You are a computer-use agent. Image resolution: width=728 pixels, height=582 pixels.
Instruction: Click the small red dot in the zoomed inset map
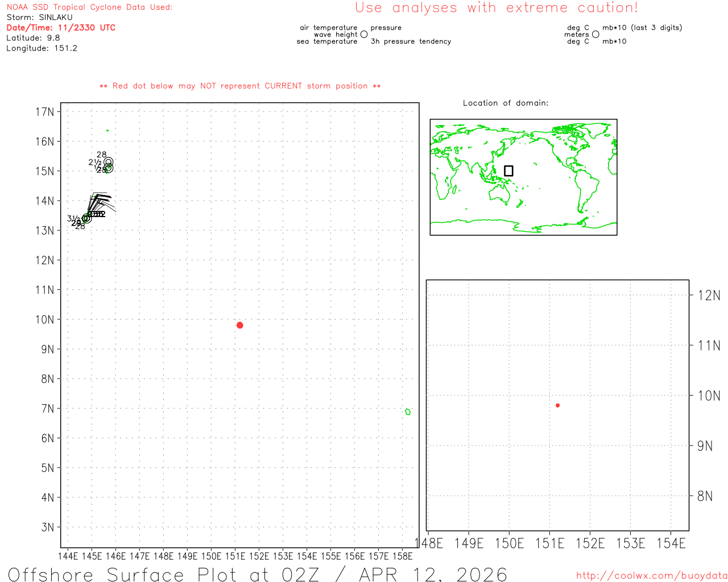(558, 405)
